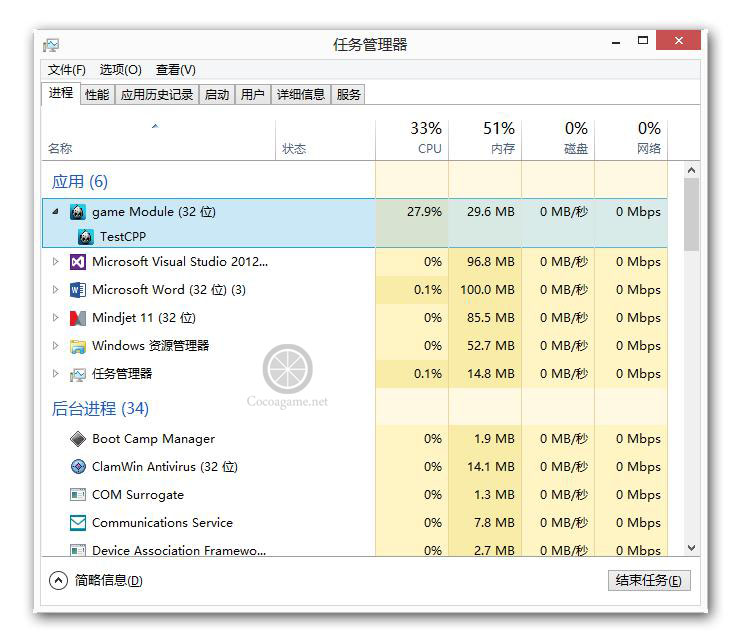Sort by the 磁盘 0% column header
The width and height of the screenshot is (742, 642).
(558, 138)
